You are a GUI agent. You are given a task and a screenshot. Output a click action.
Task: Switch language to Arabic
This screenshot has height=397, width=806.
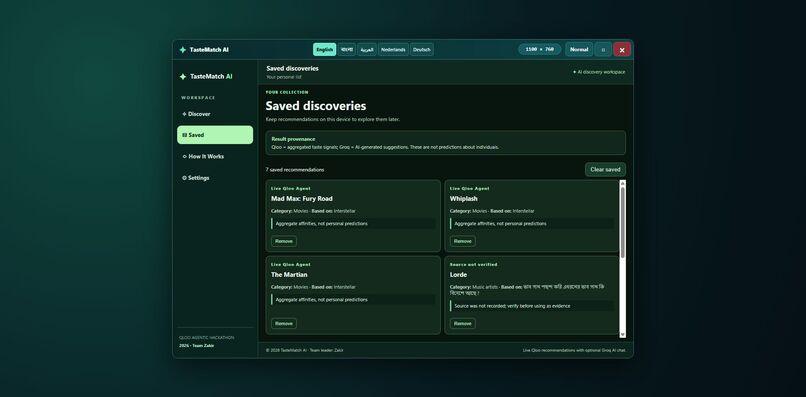(367, 49)
